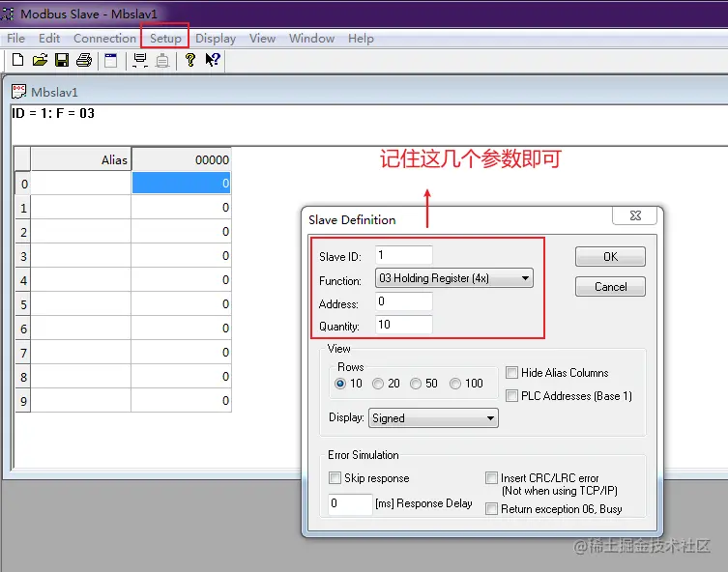Click the value cell in row 7
The width and height of the screenshot is (728, 572).
[x=181, y=352]
